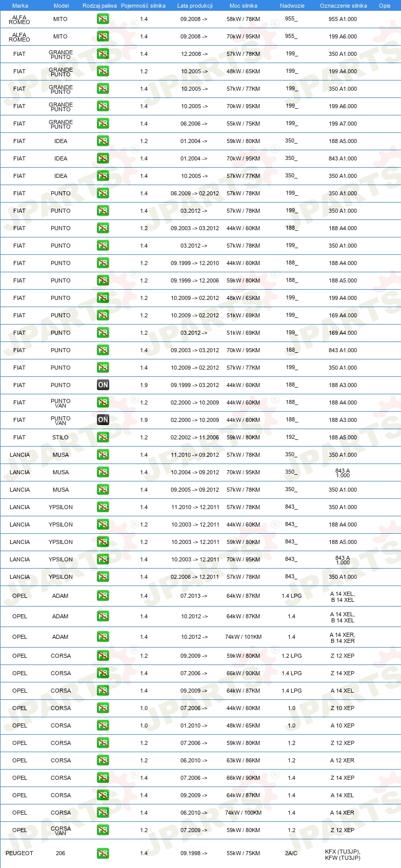Click the Model column header

[x=62, y=6]
